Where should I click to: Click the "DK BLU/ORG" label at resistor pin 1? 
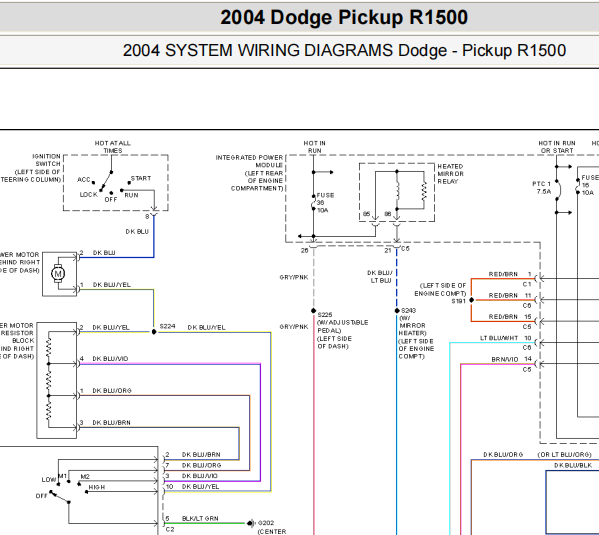(112, 391)
